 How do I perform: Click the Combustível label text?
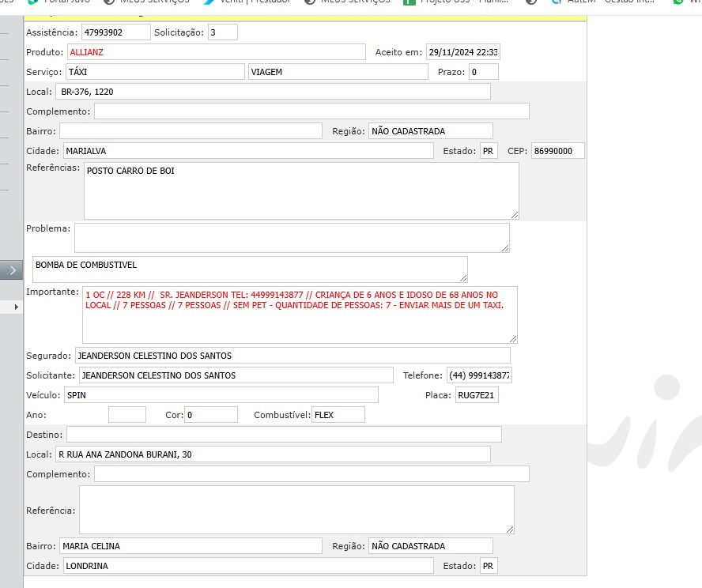[282, 415]
